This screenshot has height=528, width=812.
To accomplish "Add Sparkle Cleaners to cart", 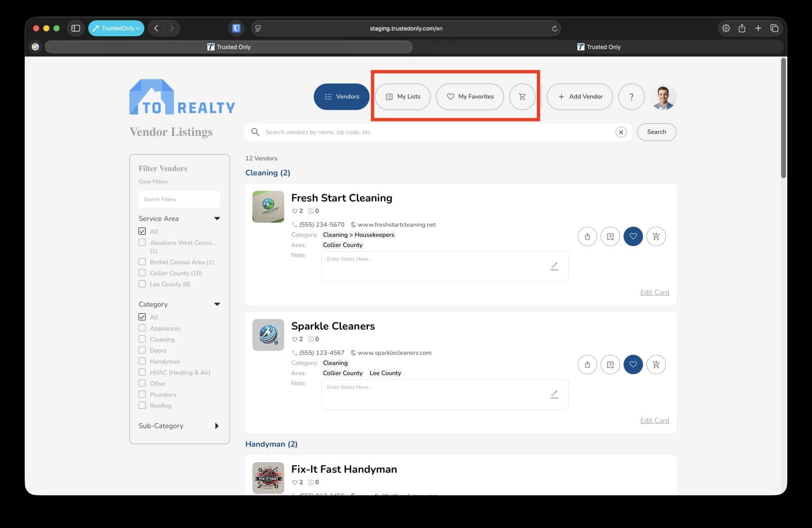I will click(656, 365).
